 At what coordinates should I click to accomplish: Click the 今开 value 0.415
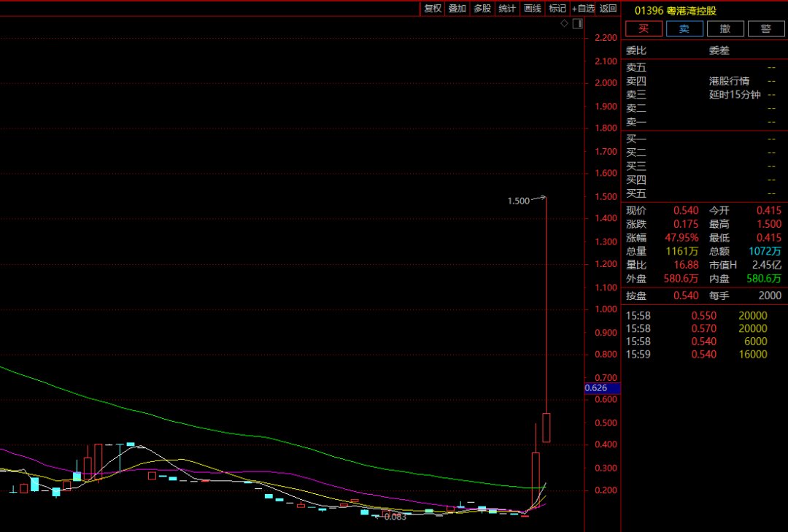(x=769, y=211)
